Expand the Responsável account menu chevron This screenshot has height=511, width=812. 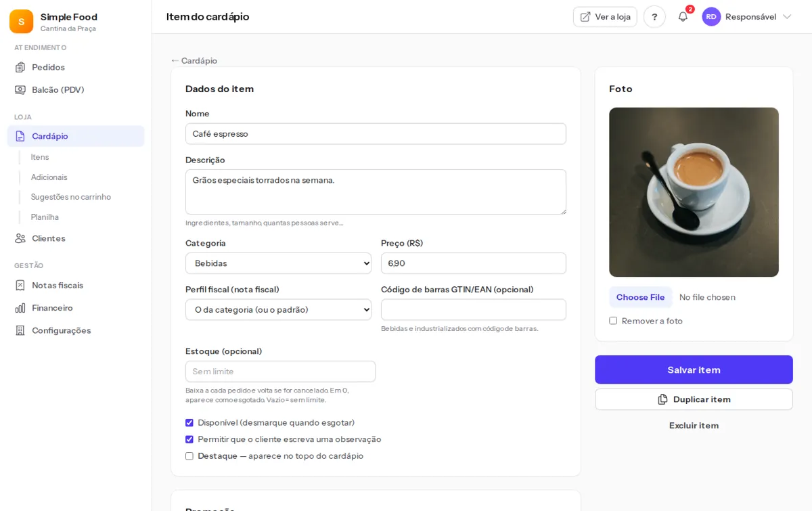point(787,17)
